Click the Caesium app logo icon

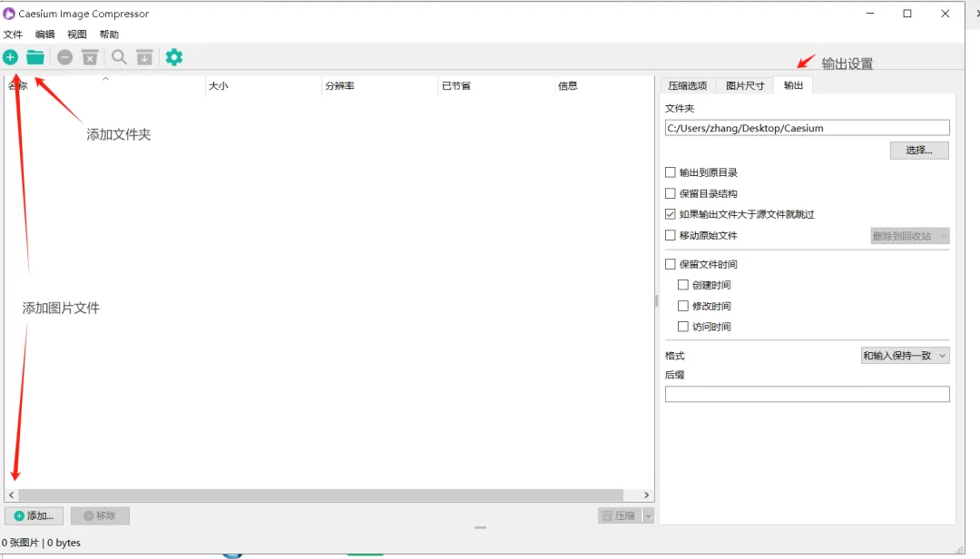coord(9,13)
